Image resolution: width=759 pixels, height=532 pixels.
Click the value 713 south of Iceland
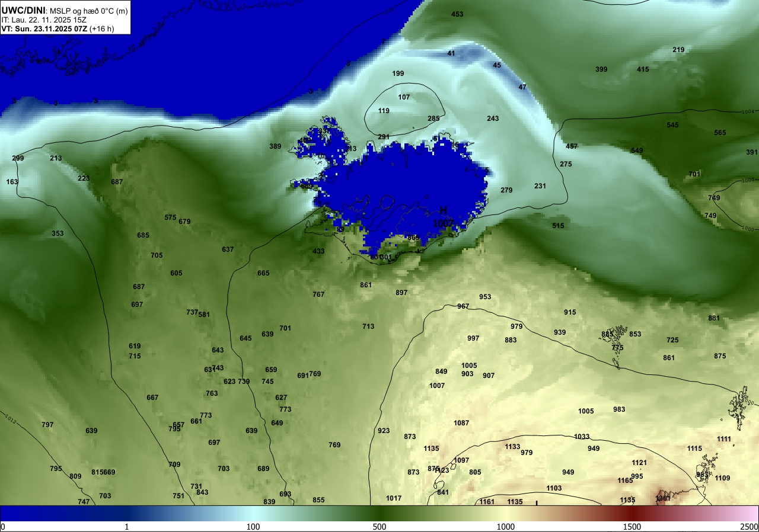tap(368, 326)
